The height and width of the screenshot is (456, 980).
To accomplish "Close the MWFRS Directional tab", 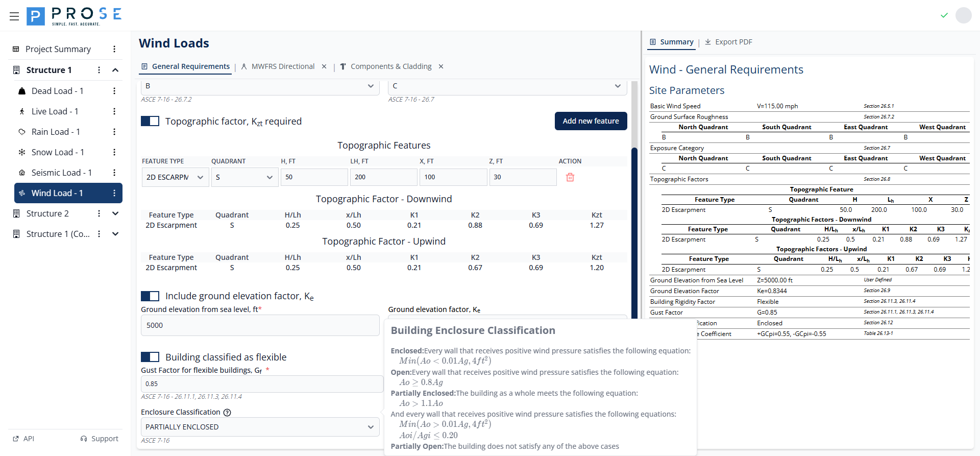I will (324, 66).
